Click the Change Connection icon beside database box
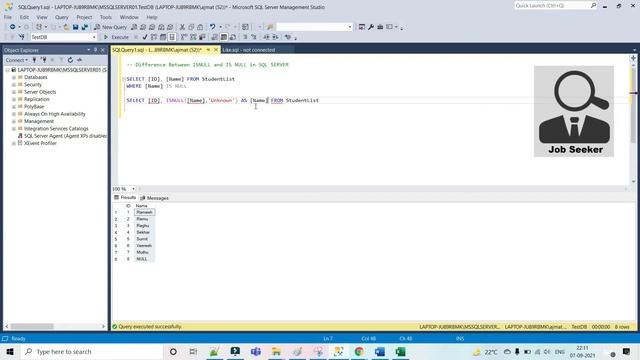640x360 pixels. click(21, 37)
